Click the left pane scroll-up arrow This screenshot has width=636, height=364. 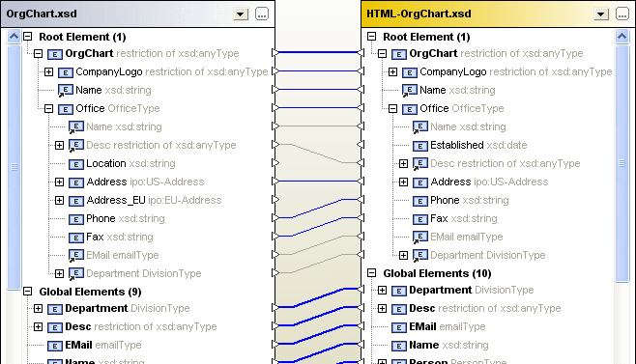[14, 37]
